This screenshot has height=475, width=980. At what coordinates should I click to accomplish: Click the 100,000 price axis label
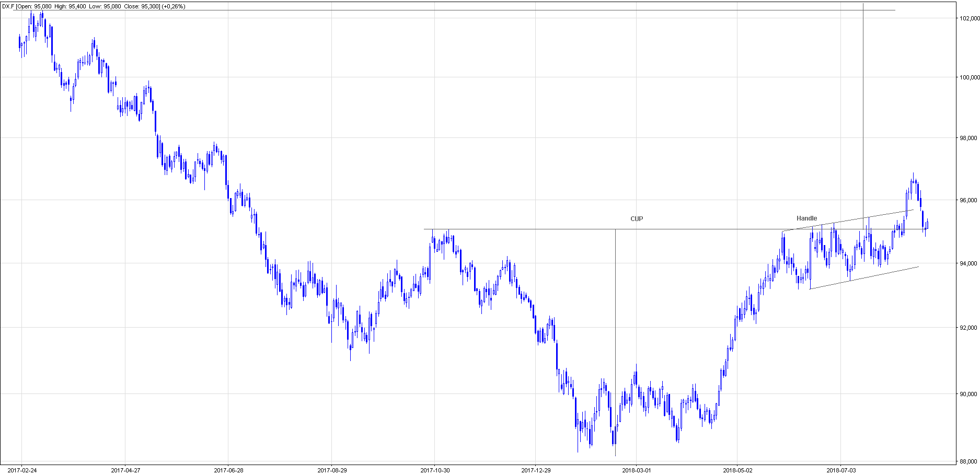pyautogui.click(x=969, y=77)
